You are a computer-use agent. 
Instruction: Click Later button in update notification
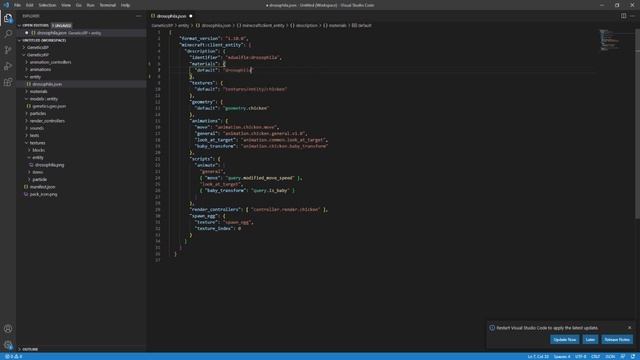590,340
